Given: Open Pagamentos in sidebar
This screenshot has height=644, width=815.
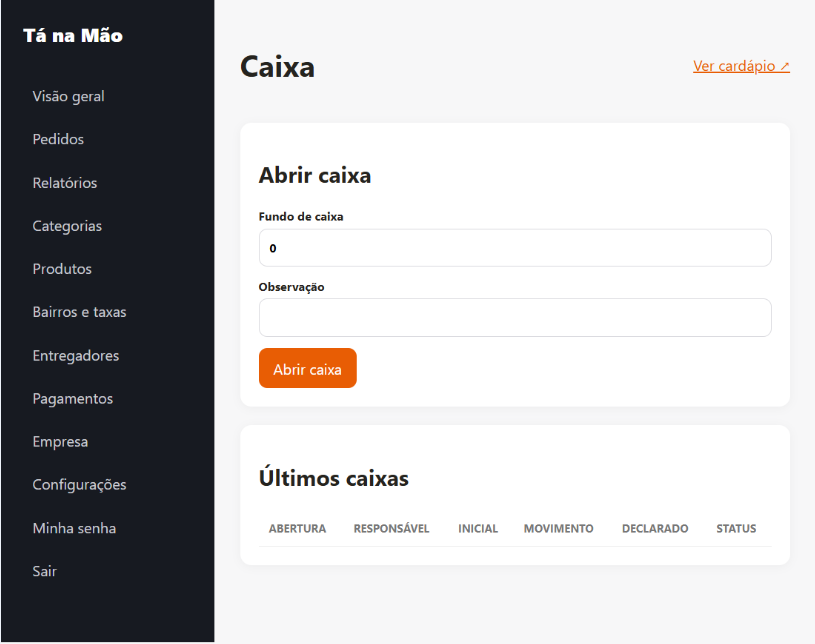Looking at the screenshot, I should 72,399.
